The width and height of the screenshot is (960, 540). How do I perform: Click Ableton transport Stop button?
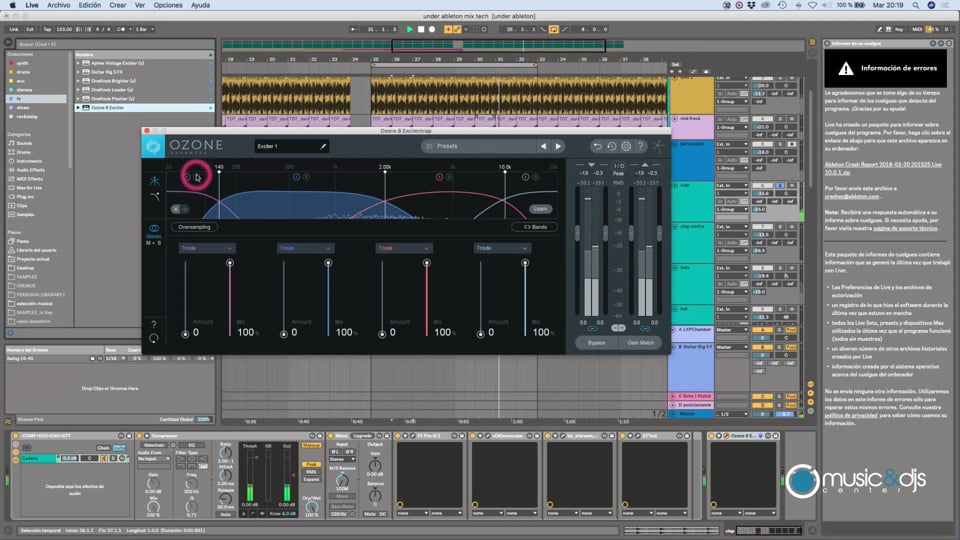pos(421,29)
